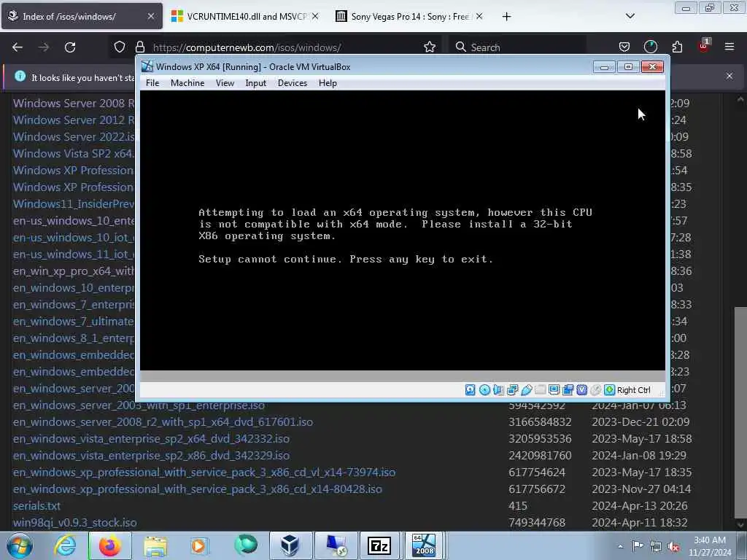This screenshot has height=560, width=747.
Task: Open the win98qi_v0.9.3_stock.iso link
Action: point(75,522)
